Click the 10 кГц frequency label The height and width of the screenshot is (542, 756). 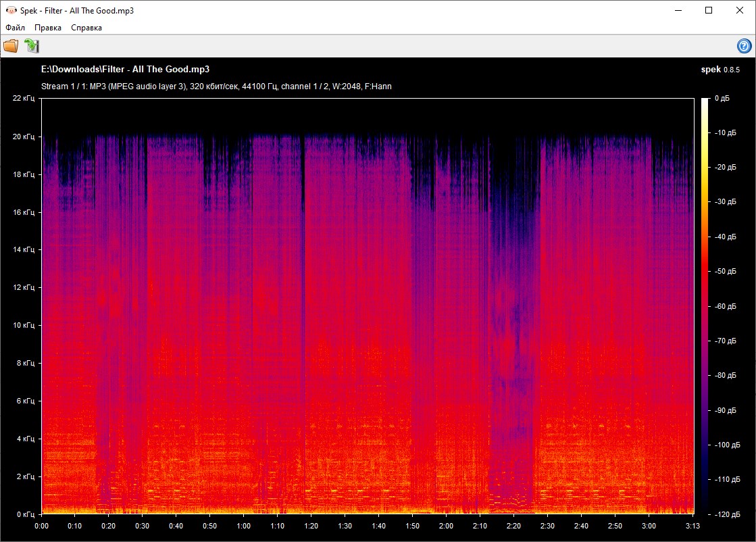coord(26,325)
